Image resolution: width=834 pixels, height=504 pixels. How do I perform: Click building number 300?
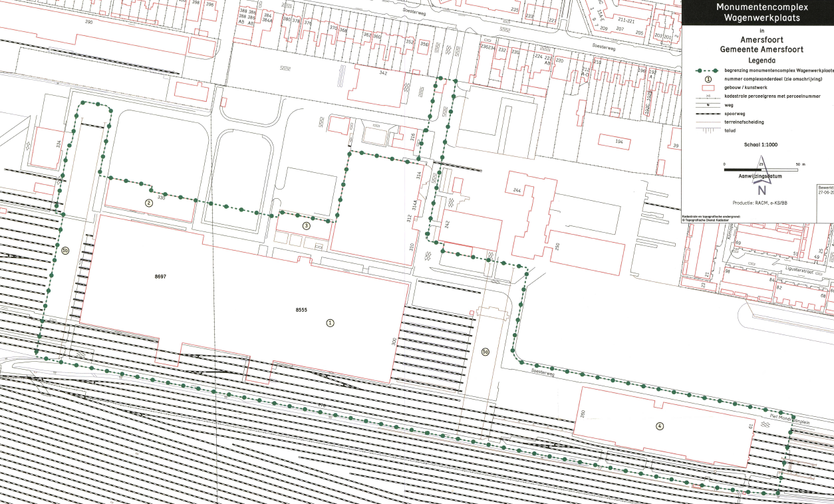[x=394, y=342]
